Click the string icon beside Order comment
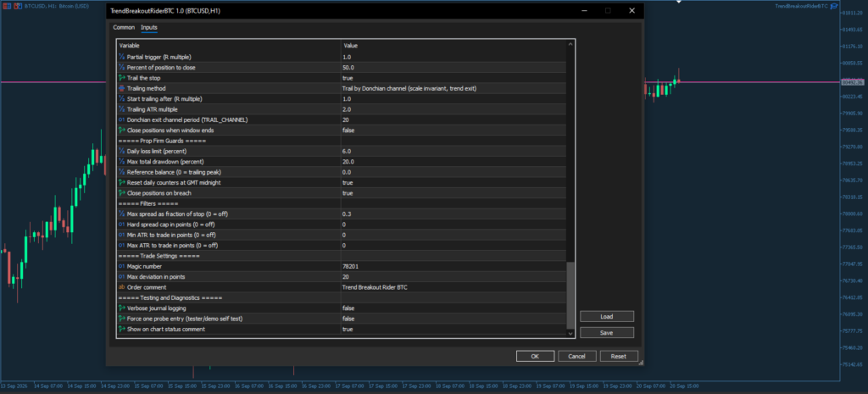The height and width of the screenshot is (394, 868). pos(122,287)
